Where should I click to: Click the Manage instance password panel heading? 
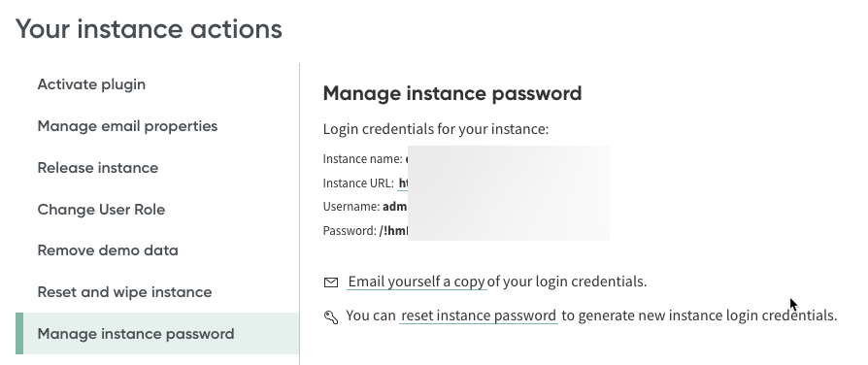pyautogui.click(x=452, y=93)
